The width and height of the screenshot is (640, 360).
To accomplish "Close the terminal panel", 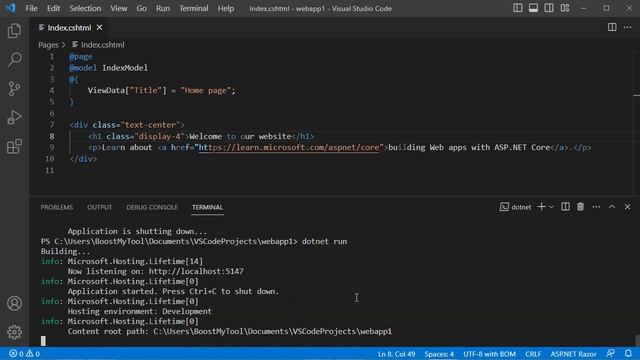I will pyautogui.click(x=627, y=207).
